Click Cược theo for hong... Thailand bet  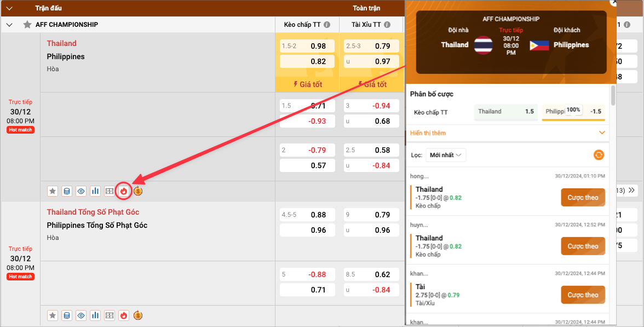click(x=583, y=197)
